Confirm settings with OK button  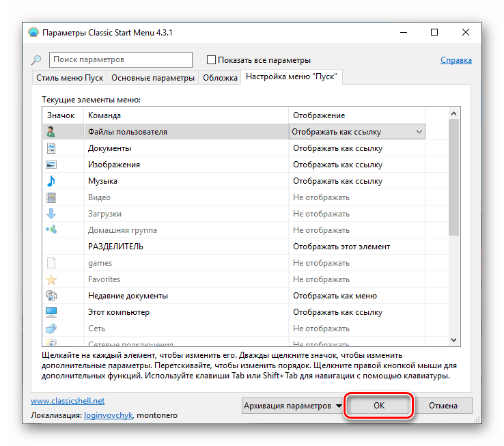[379, 406]
